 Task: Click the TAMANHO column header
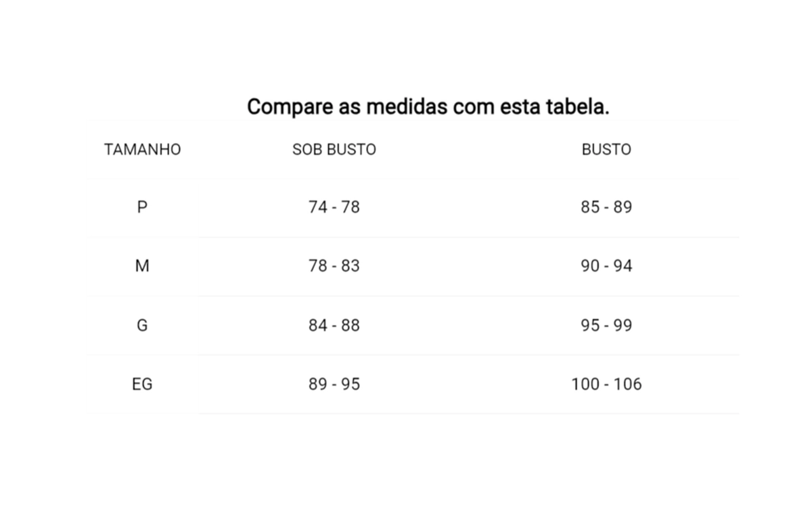point(142,150)
